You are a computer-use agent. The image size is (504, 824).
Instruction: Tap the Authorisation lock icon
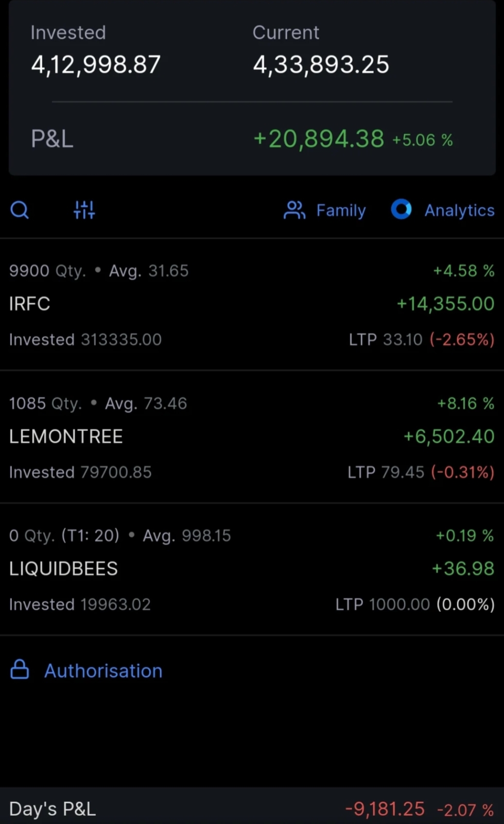tap(20, 670)
